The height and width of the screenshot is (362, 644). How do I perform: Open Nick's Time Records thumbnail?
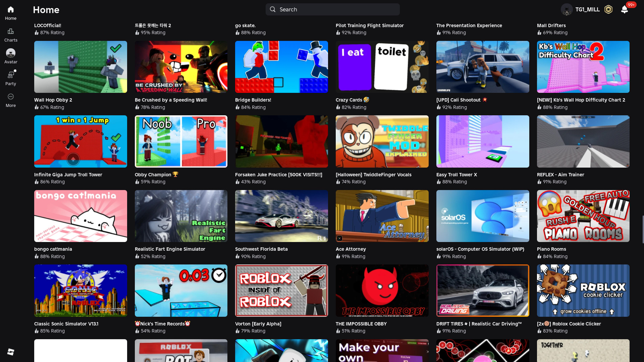point(181,291)
